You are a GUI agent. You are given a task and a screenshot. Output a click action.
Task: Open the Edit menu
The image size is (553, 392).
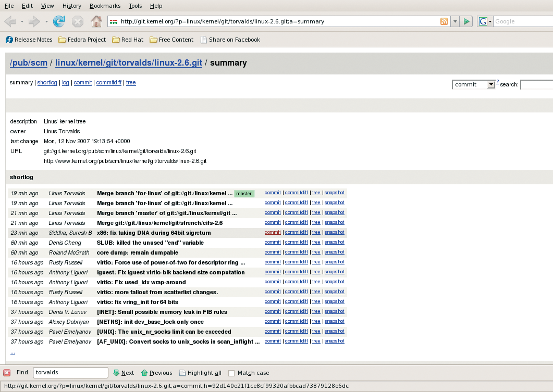(27, 6)
